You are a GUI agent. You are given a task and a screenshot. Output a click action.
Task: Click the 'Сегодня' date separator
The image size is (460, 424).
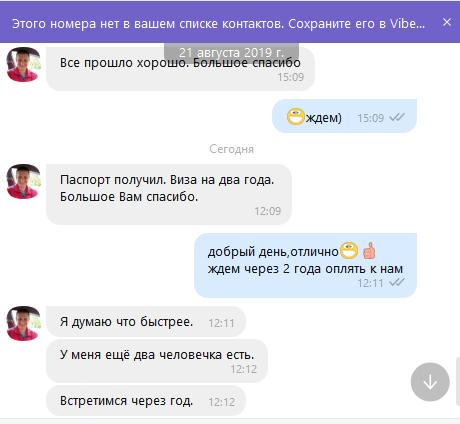pos(231,149)
